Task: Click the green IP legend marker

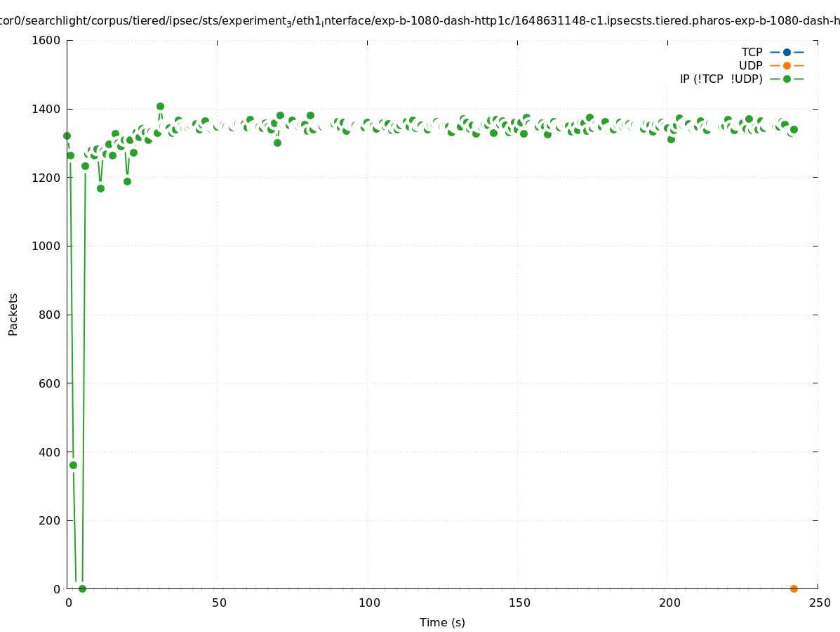Action: tap(787, 79)
